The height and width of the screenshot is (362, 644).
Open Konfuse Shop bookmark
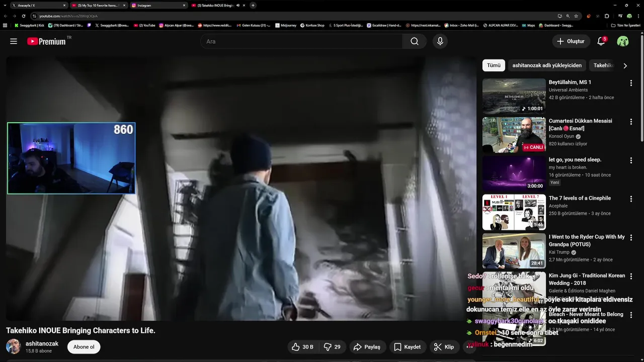tap(312, 25)
